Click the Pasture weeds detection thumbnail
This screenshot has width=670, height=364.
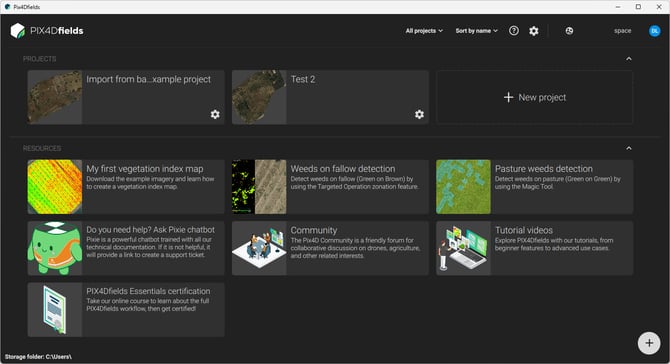463,187
